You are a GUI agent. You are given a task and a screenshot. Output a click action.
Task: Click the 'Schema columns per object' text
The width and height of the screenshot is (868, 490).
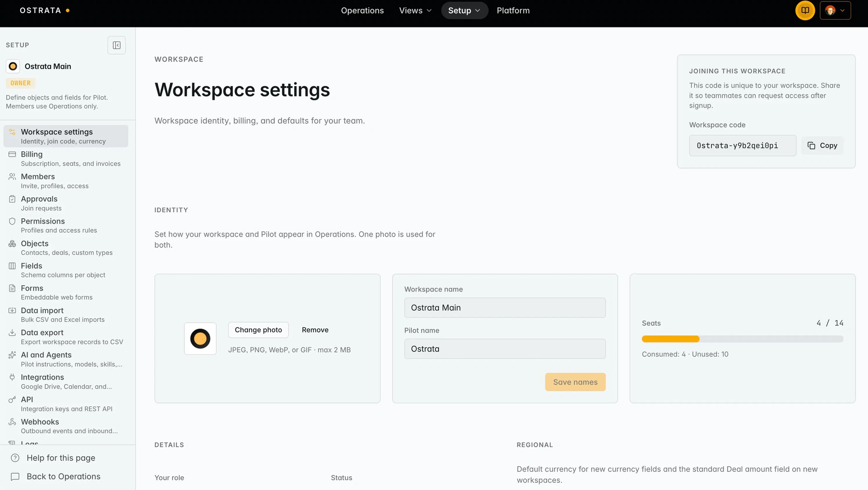click(x=63, y=275)
